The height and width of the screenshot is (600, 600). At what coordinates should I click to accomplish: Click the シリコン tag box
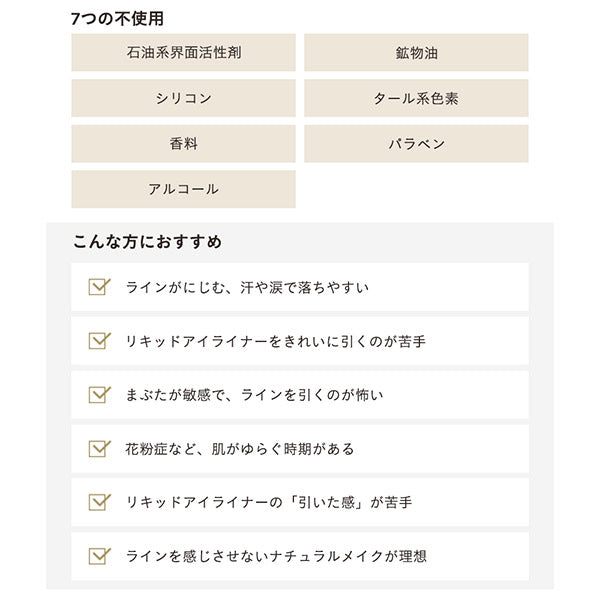[x=183, y=98]
